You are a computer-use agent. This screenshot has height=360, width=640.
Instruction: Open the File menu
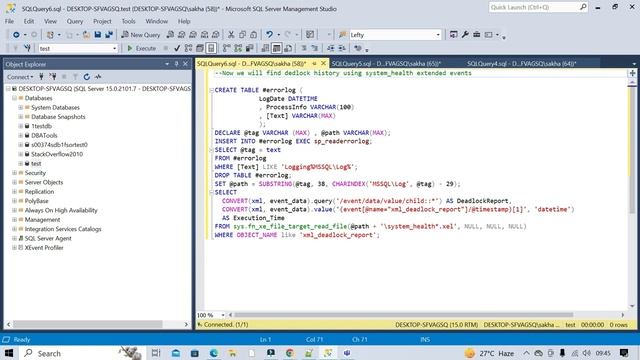pos(9,21)
